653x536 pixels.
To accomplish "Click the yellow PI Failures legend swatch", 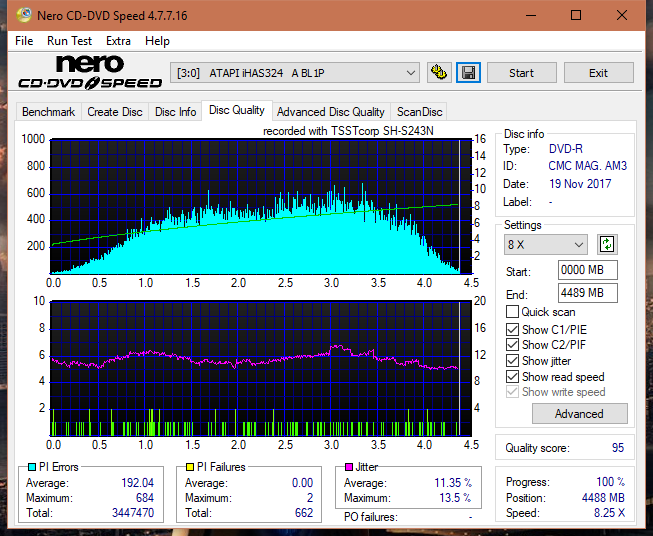I will click(x=190, y=467).
